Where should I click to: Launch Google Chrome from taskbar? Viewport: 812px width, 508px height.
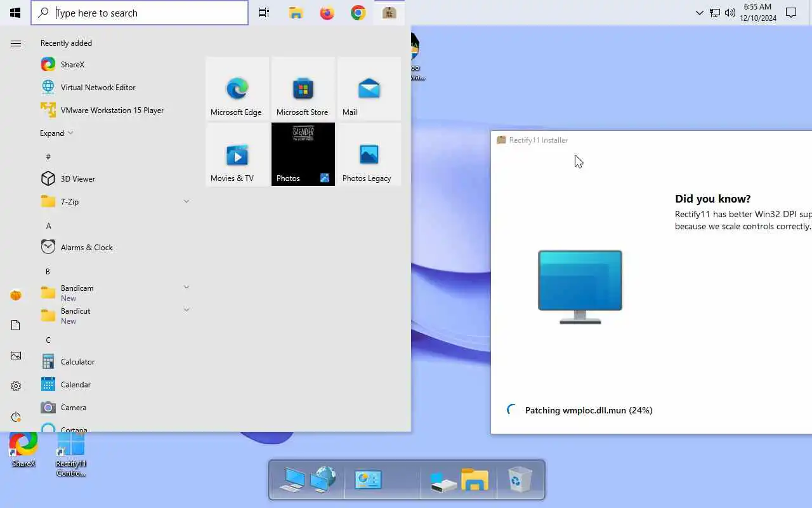358,13
